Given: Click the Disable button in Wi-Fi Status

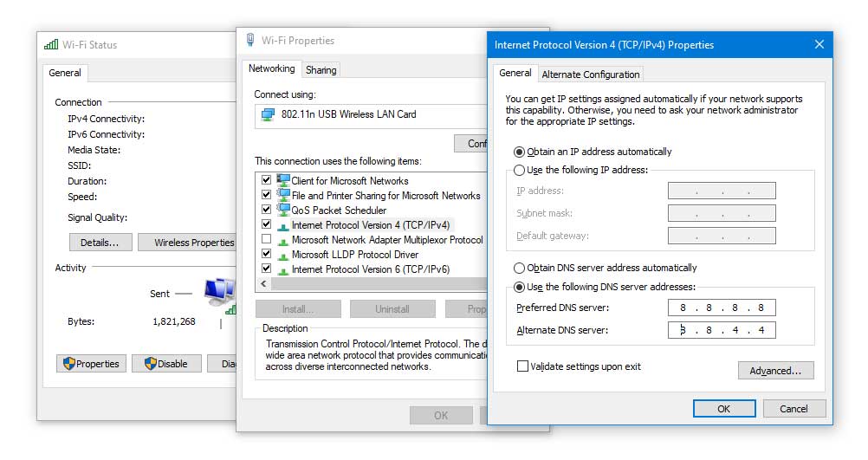Looking at the screenshot, I should click(166, 364).
